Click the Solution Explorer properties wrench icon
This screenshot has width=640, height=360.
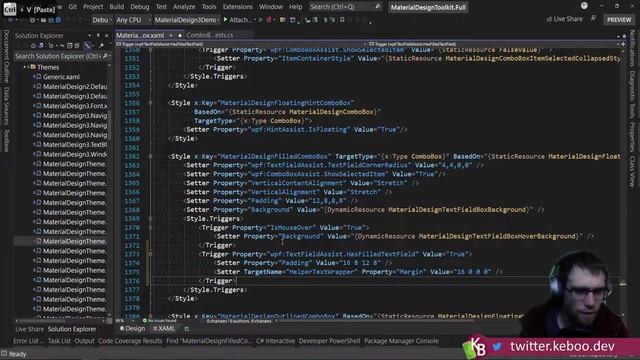pos(101,45)
